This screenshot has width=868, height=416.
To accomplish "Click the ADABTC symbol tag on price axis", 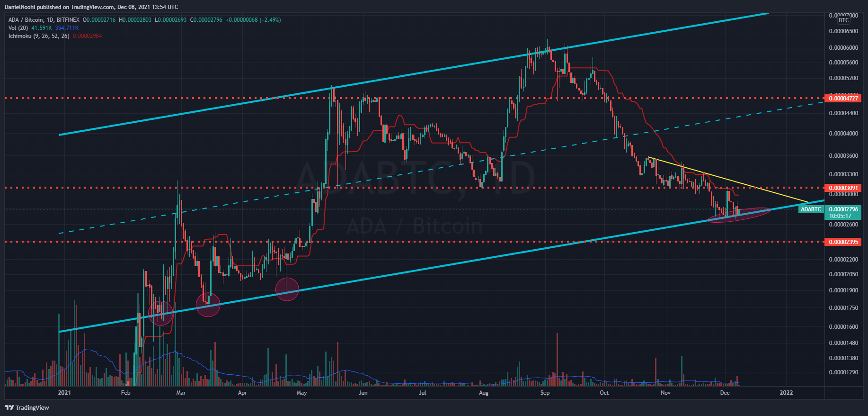I will click(x=811, y=209).
